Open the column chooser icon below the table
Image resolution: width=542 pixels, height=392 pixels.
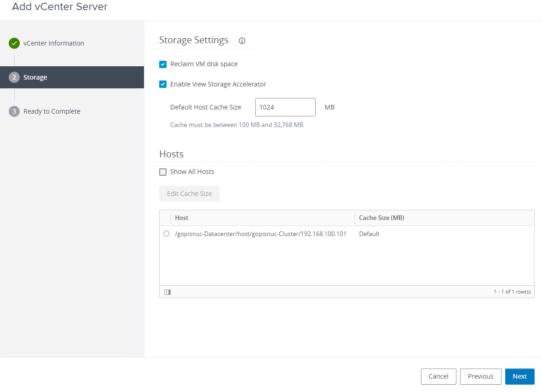[167, 292]
